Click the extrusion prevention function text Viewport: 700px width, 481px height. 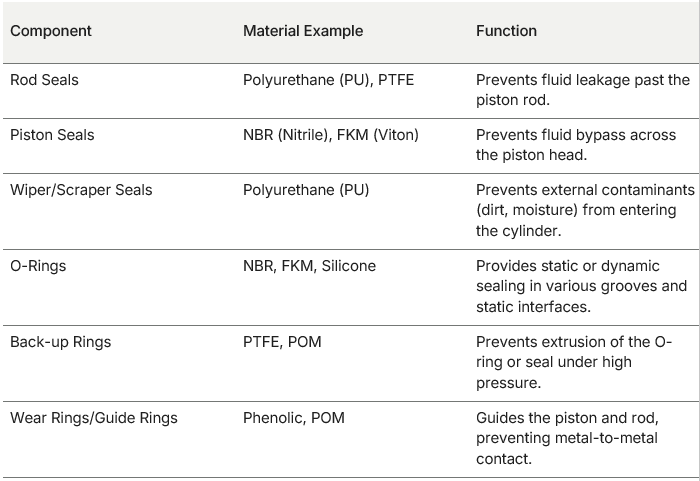pos(574,362)
